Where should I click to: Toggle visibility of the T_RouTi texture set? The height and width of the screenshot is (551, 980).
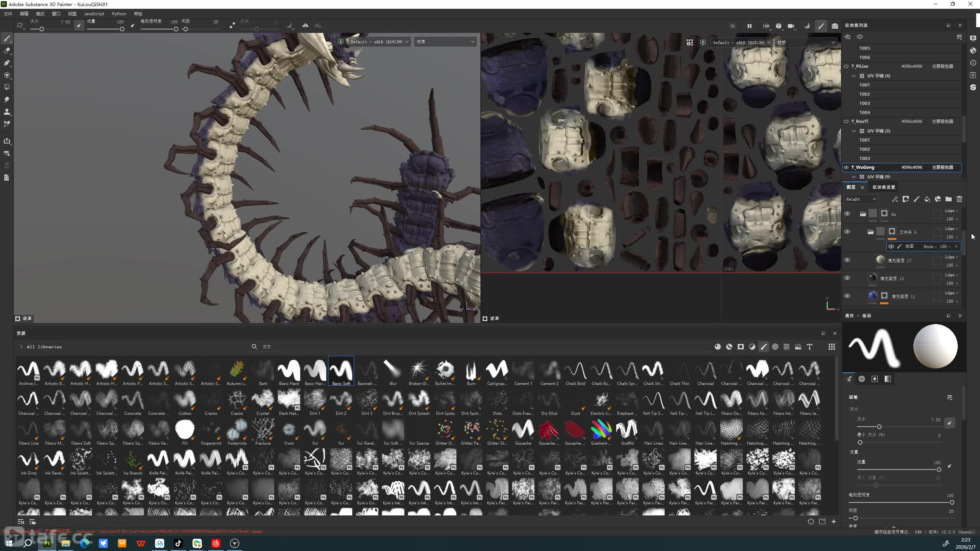pos(846,121)
